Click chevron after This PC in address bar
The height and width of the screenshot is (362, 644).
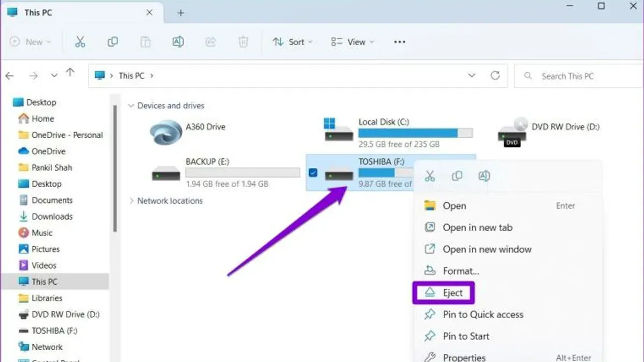click(x=152, y=76)
